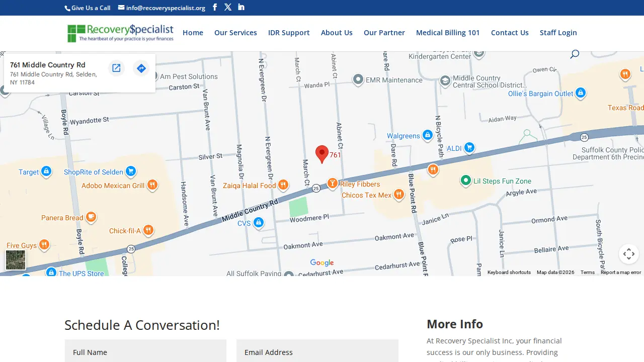Open map camera controls button
Viewport: 644px width, 362px height.
coord(629,254)
